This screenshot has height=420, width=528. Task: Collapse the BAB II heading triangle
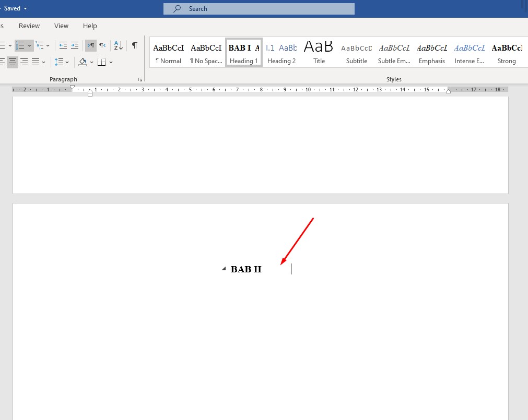pyautogui.click(x=224, y=269)
